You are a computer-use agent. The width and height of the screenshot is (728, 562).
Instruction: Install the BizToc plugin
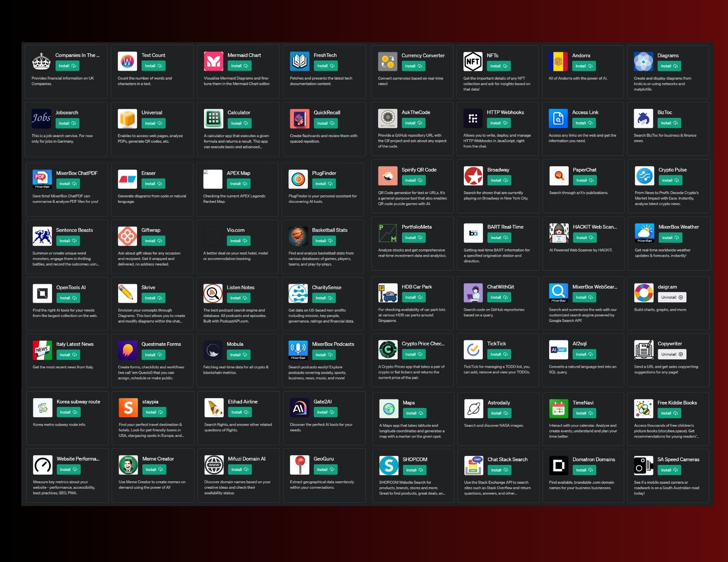pos(669,123)
